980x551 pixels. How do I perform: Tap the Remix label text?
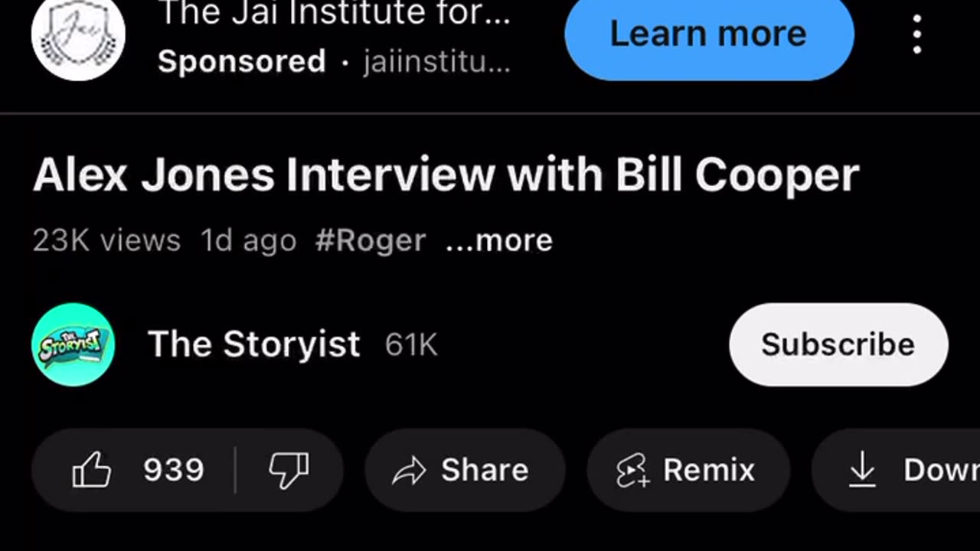709,470
